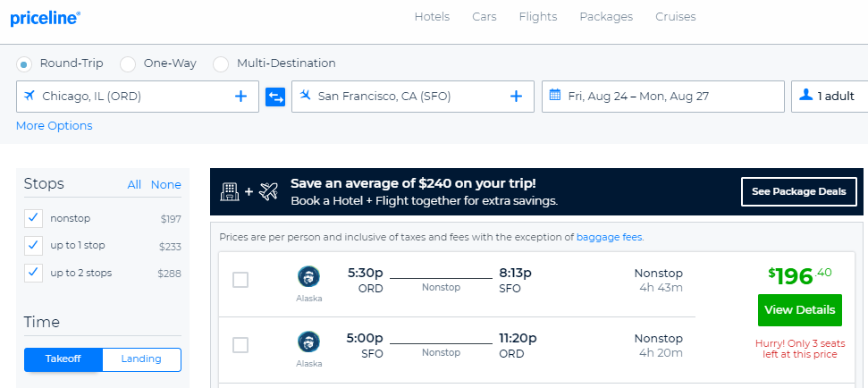Open the calendar icon for travel dates
868x388 pixels.
pyautogui.click(x=554, y=95)
